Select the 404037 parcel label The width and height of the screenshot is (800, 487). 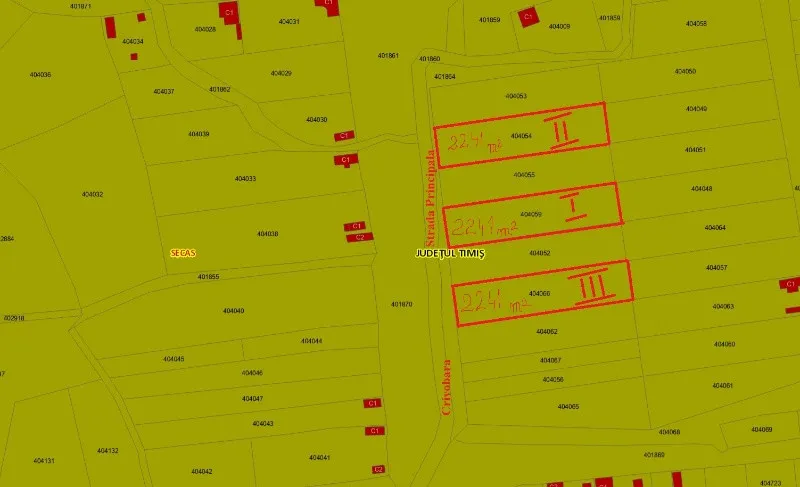click(x=164, y=92)
